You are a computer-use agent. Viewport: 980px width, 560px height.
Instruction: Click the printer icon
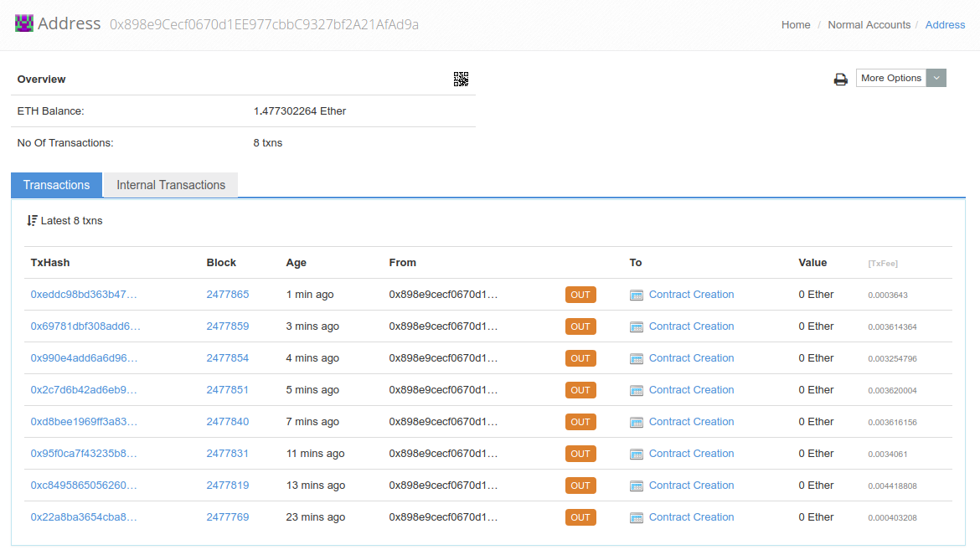pos(840,79)
